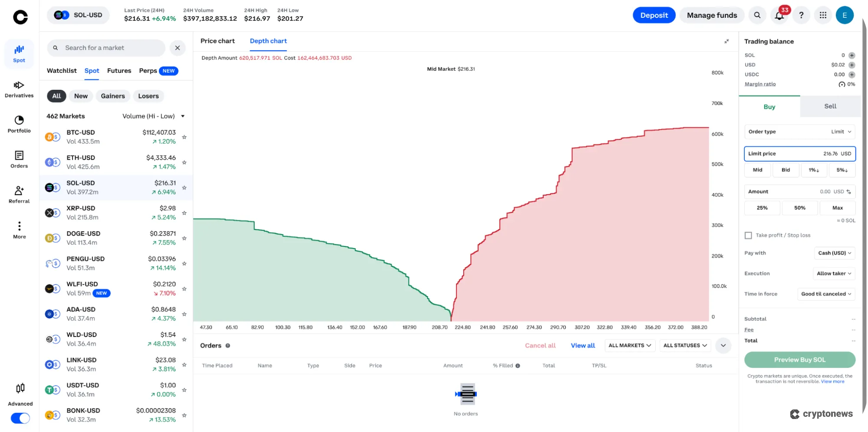
Task: Open the search magnifier in the top bar
Action: (757, 15)
